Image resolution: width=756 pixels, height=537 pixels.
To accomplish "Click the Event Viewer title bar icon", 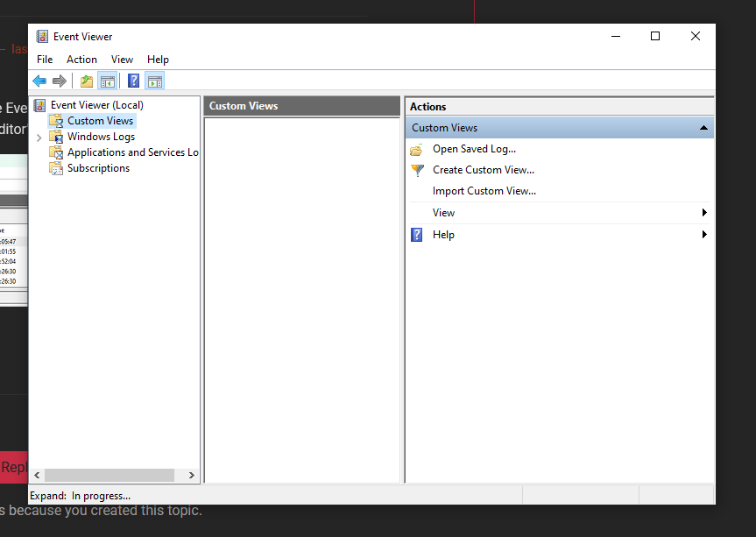I will (x=42, y=37).
